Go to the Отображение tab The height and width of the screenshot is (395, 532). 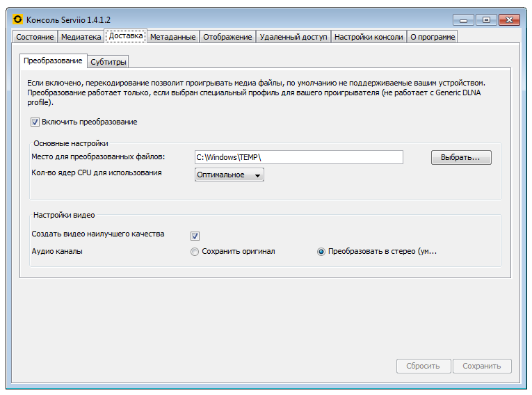[x=227, y=37]
